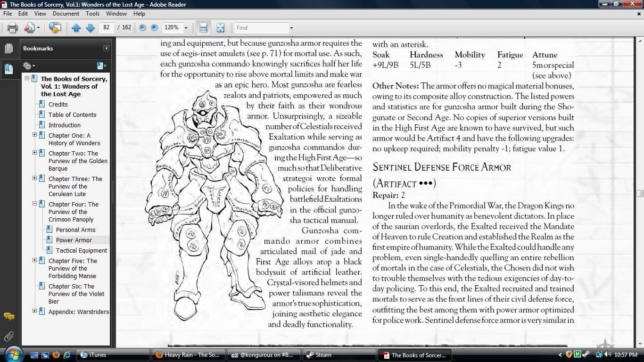Open the File menu

click(8, 14)
